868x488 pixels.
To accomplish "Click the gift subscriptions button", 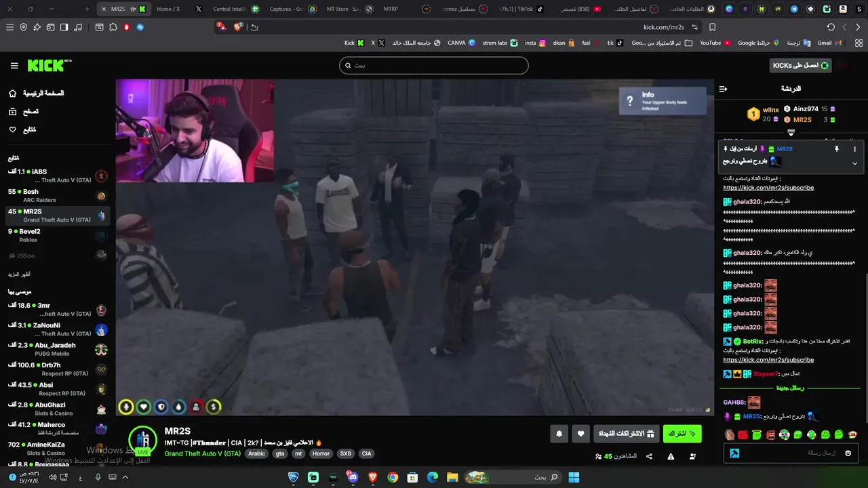I will coord(627,434).
